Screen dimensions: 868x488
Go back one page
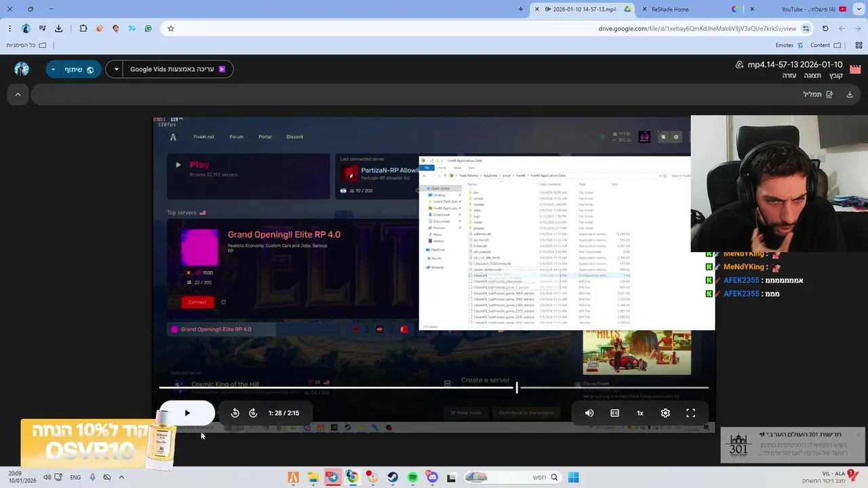[842, 28]
